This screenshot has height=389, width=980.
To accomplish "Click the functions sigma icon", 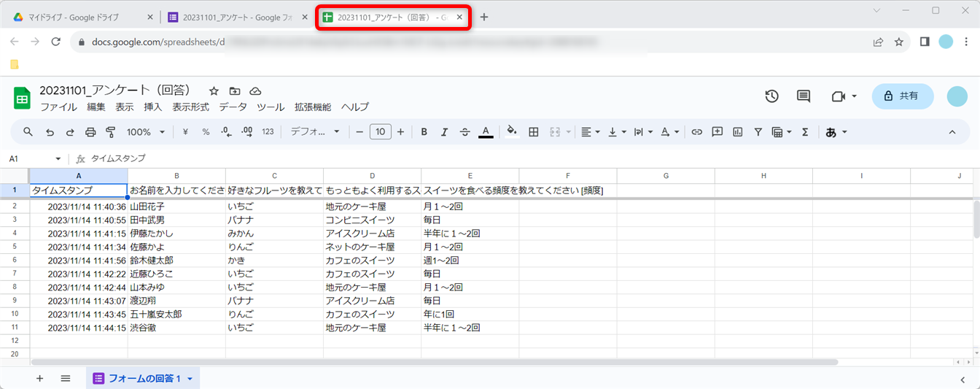I will tap(805, 132).
